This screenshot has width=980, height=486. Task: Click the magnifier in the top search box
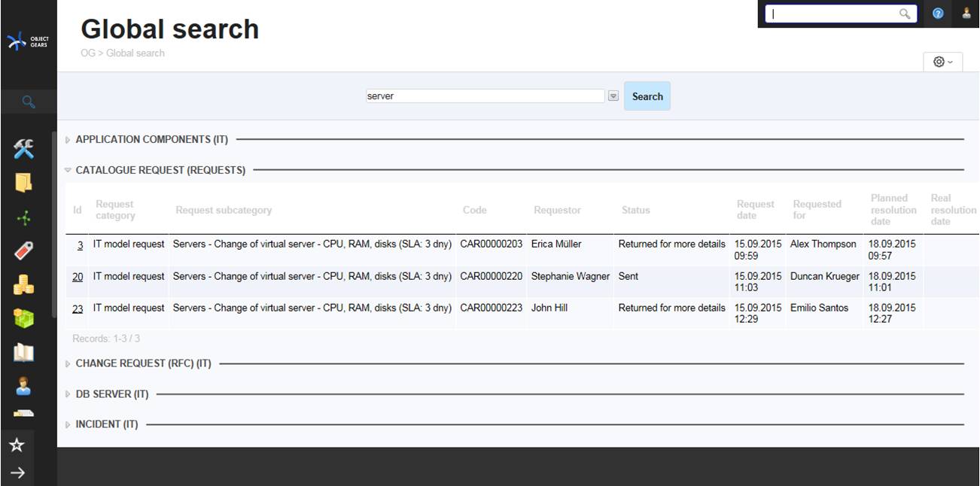click(x=905, y=14)
